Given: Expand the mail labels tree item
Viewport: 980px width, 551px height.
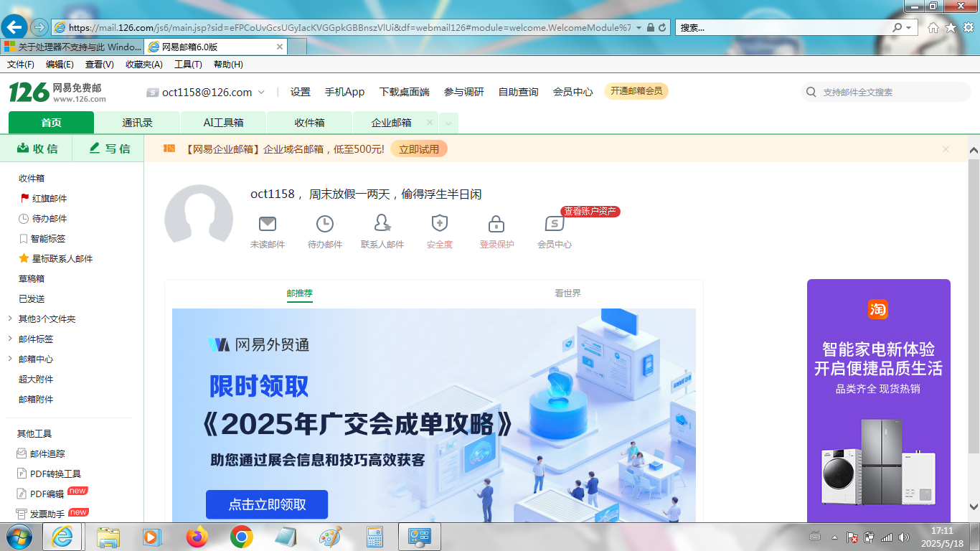Looking at the screenshot, I should [9, 339].
